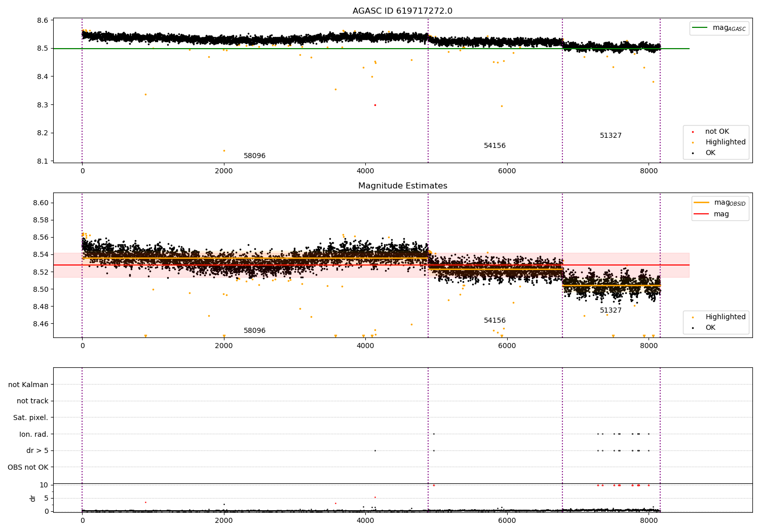
Task: Click the 58096 label in top plot
Action: [x=254, y=156]
